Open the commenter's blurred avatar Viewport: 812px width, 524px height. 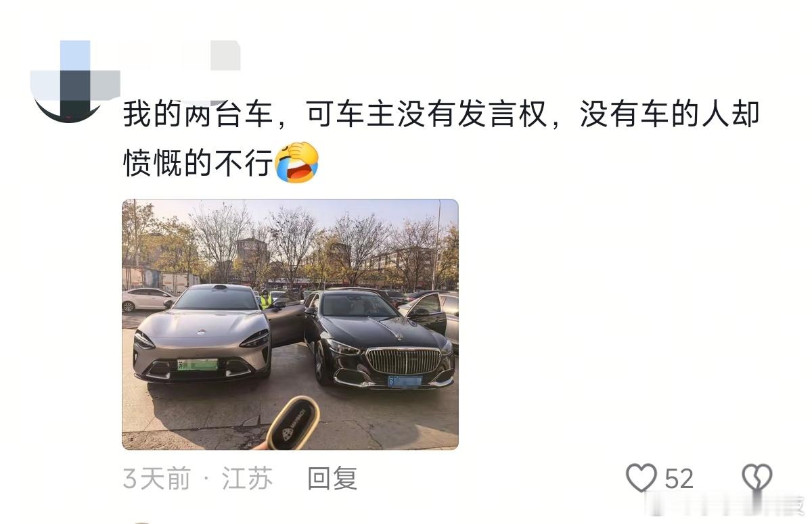[74, 81]
